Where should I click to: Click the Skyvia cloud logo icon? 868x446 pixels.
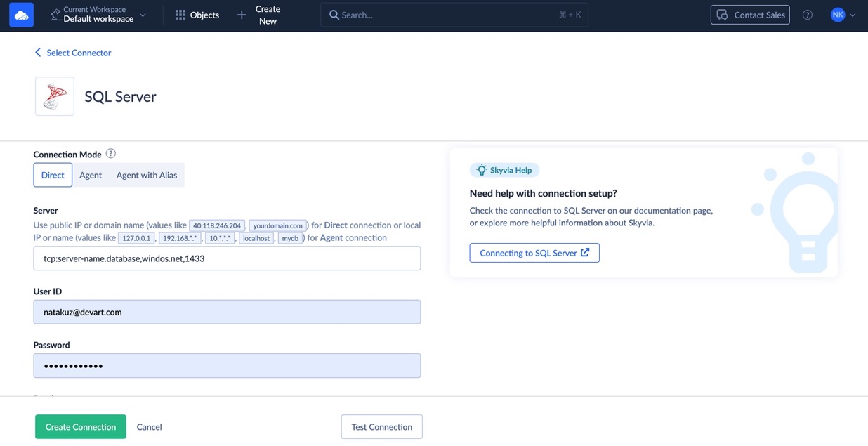(21, 15)
